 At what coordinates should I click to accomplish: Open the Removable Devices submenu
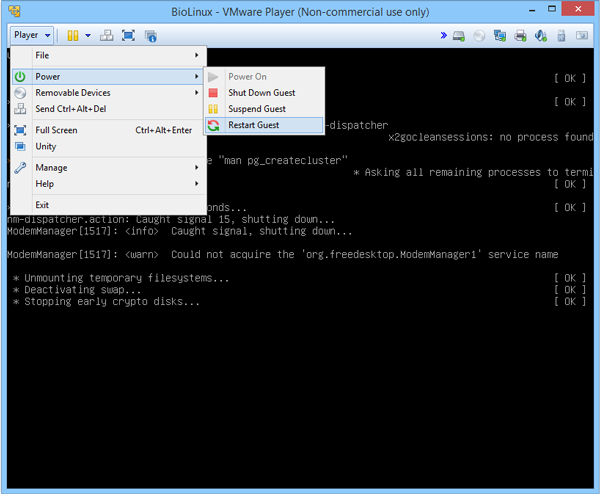pyautogui.click(x=109, y=93)
